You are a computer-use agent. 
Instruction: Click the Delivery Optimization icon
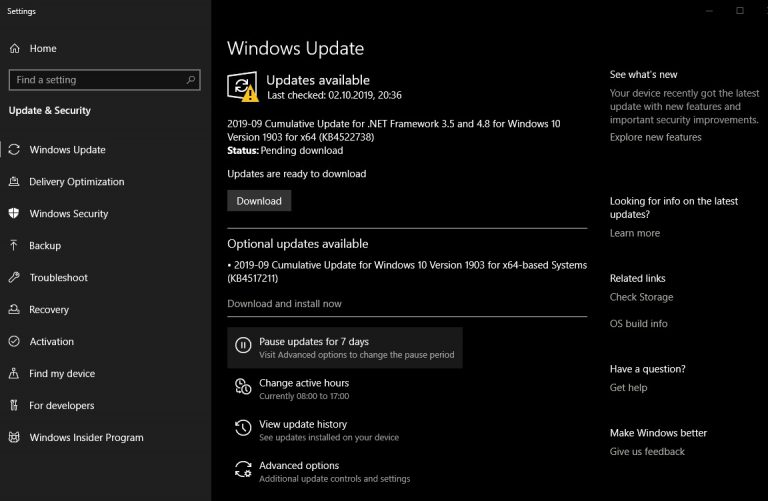[14, 182]
